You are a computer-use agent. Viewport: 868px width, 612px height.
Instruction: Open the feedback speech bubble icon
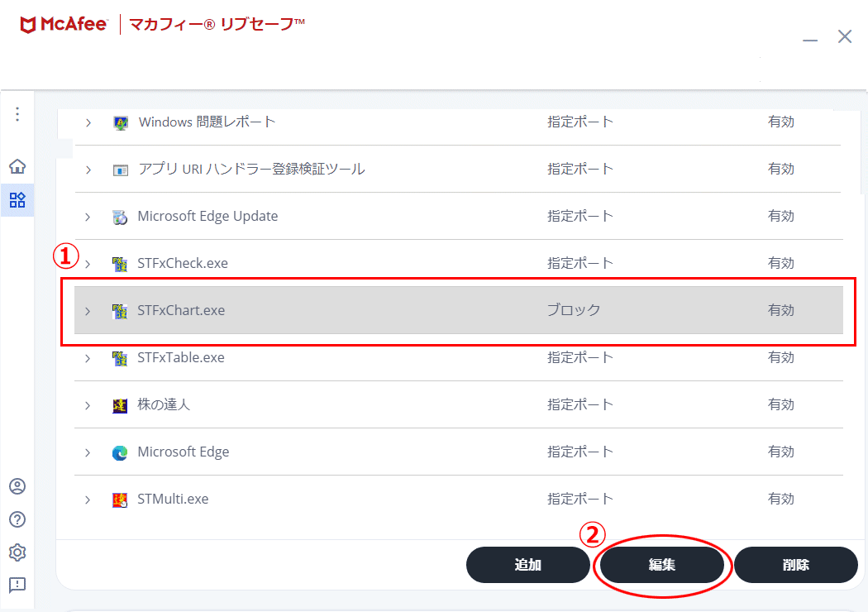[x=17, y=585]
